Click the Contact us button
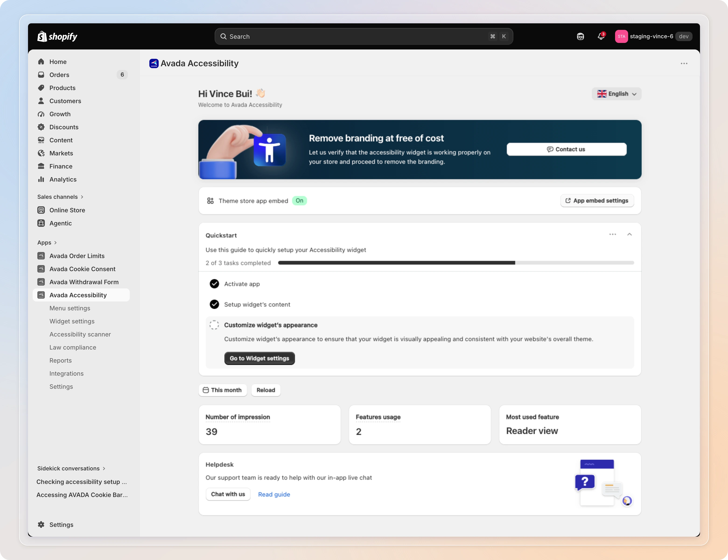 point(566,149)
